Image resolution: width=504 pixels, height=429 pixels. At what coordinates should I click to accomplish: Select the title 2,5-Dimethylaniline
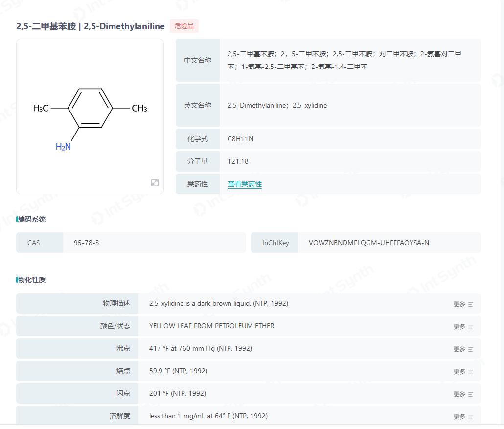123,26
